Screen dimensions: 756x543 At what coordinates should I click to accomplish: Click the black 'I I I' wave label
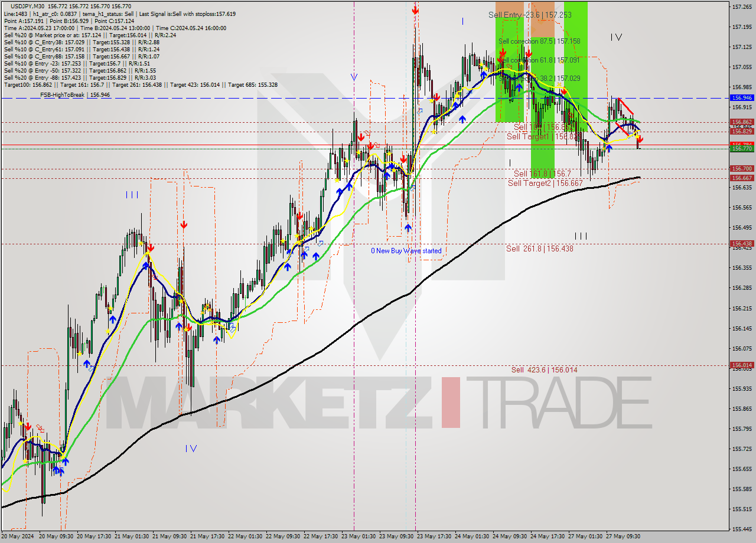581,235
